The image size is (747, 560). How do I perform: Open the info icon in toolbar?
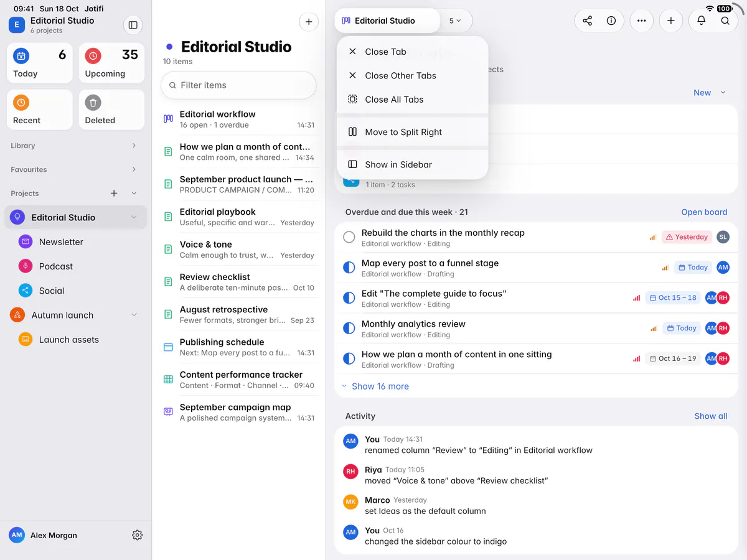tap(611, 21)
